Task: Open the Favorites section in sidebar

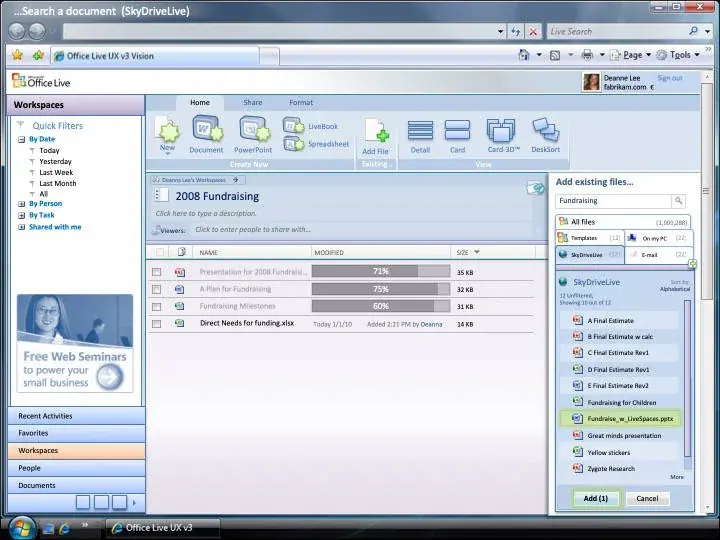Action: [76, 433]
